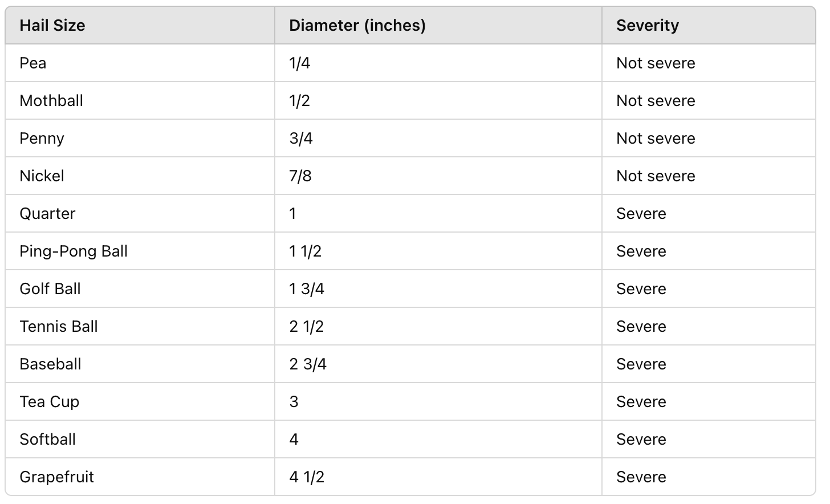Screen dimensions: 830x504
Task: Select the Mothball row label
Action: (x=140, y=100)
